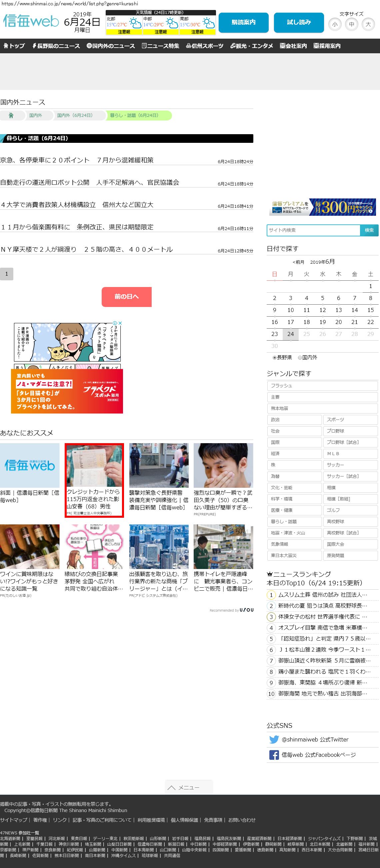380x868 pixels.
Task: Select calendar date 17
Action: 291,322
